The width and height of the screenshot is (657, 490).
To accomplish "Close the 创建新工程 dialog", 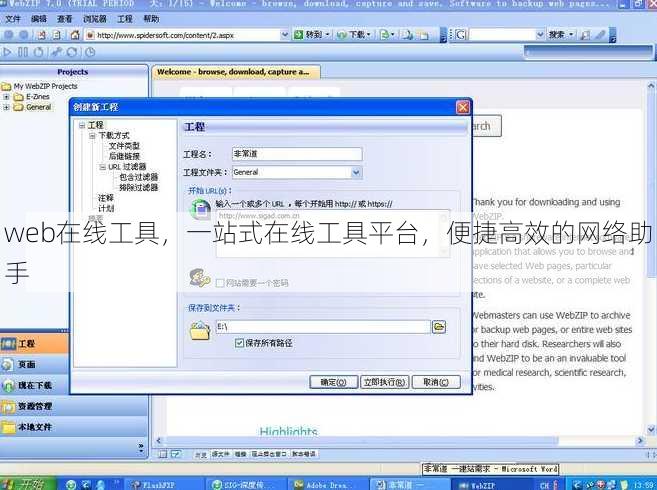I will (x=463, y=108).
